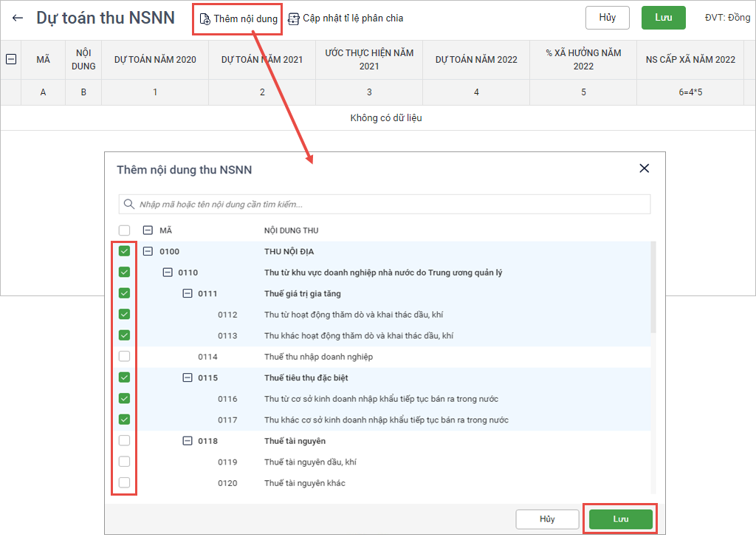Click Hủy button in the dialog footer
The image size is (756, 537).
coord(546,519)
